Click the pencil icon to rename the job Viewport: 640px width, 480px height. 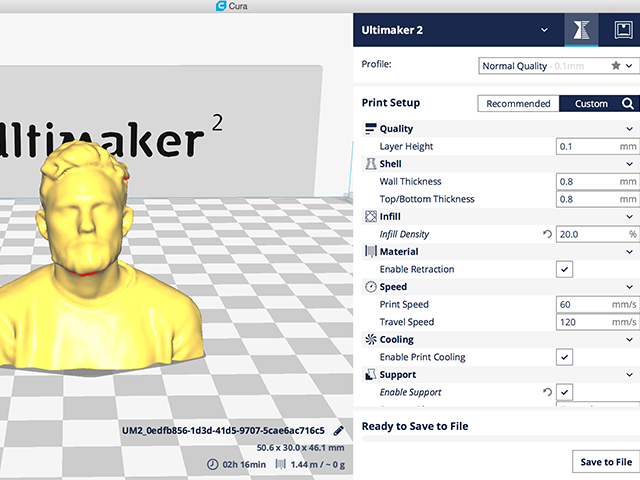[x=338, y=431]
